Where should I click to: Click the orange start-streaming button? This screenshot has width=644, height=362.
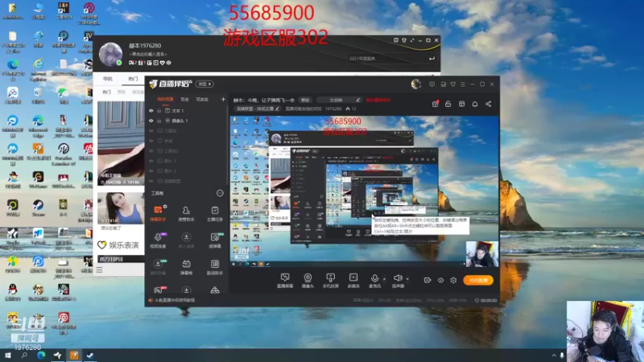pos(478,280)
